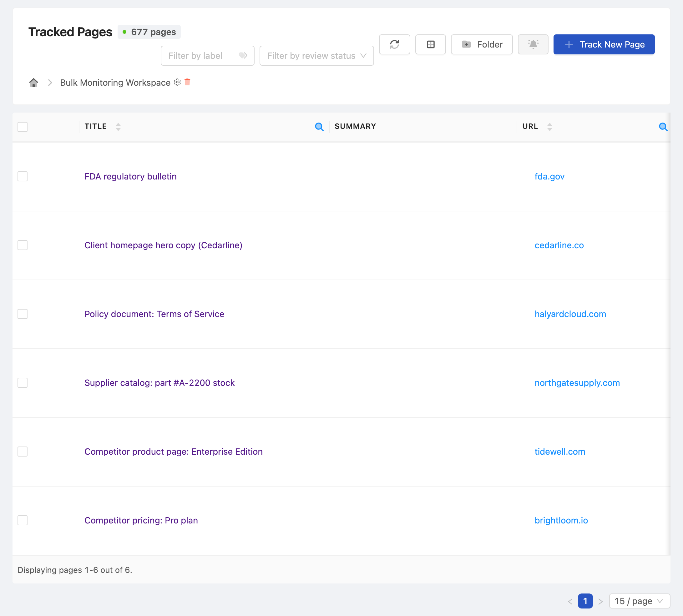The image size is (683, 616).
Task: Click the 677 pages badge
Action: click(x=149, y=32)
